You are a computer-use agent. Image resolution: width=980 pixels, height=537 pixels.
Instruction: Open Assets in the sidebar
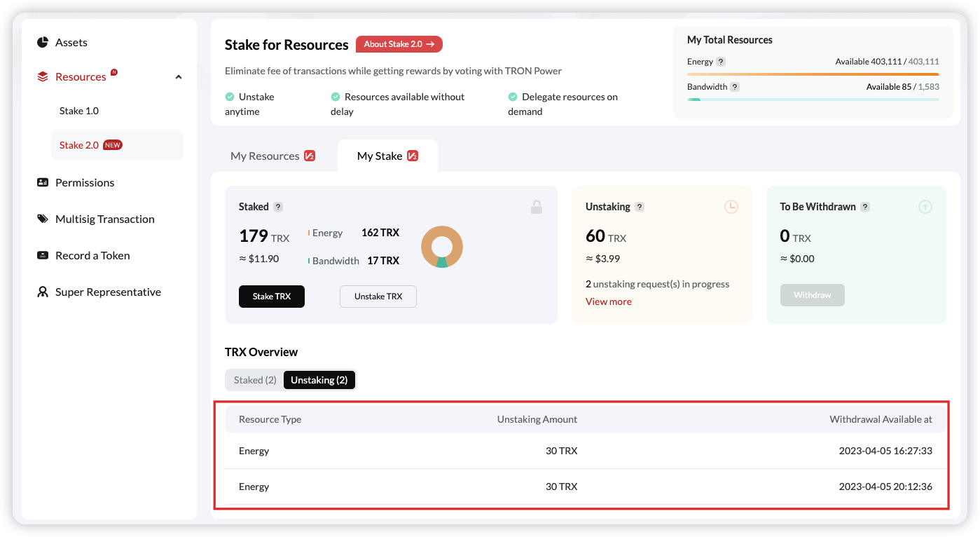71,43
